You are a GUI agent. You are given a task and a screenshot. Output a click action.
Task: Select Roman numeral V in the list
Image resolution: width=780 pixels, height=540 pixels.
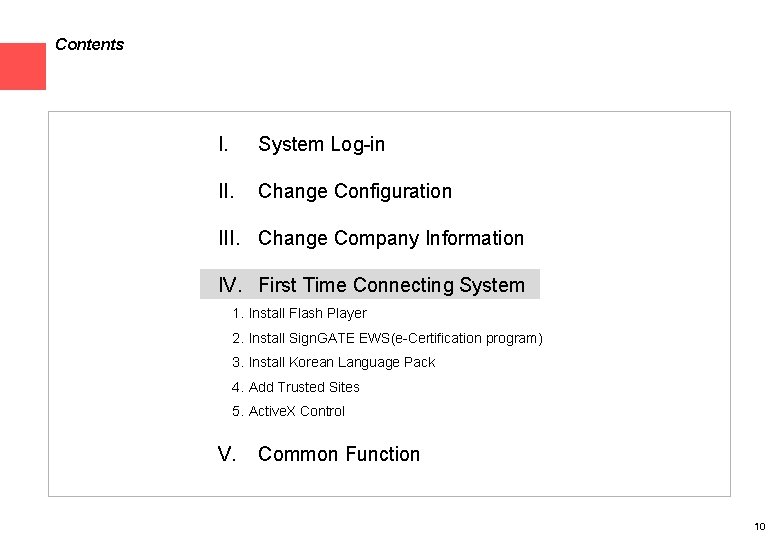(227, 454)
